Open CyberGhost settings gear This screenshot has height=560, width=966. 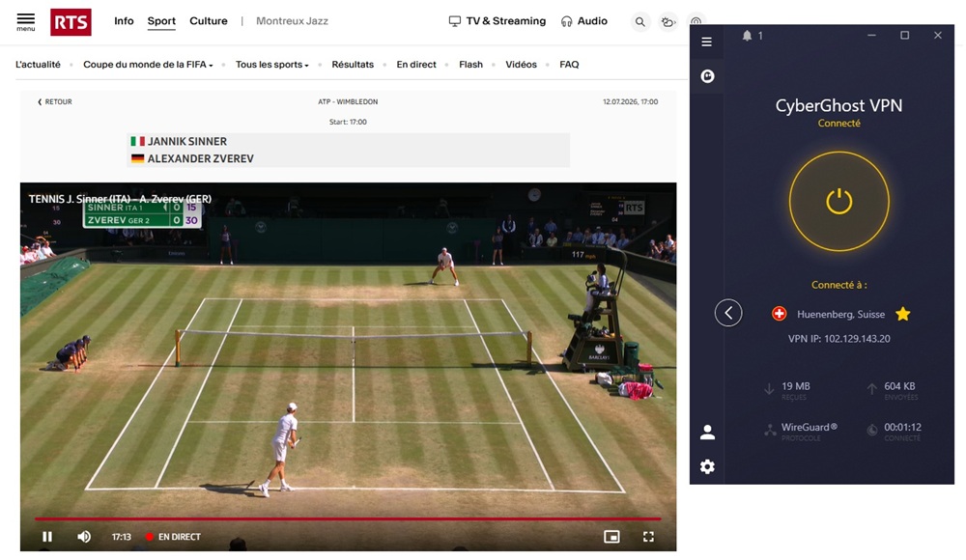(x=707, y=466)
